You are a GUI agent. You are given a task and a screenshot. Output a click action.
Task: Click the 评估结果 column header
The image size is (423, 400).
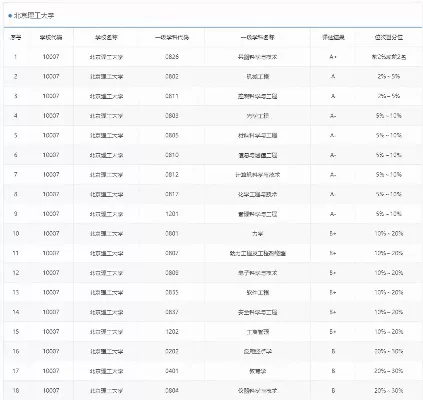(x=333, y=37)
